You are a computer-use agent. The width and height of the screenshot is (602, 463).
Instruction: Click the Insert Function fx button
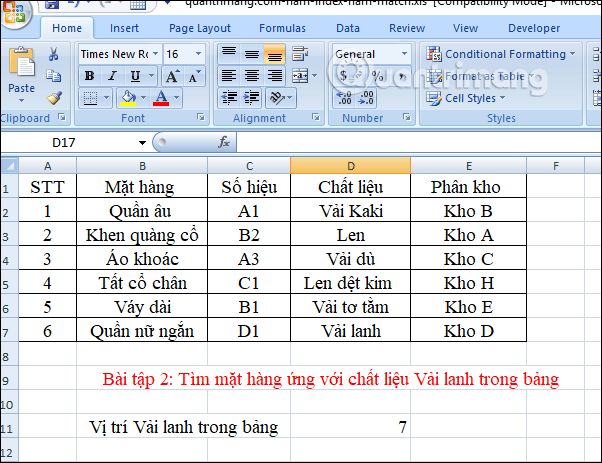click(223, 142)
